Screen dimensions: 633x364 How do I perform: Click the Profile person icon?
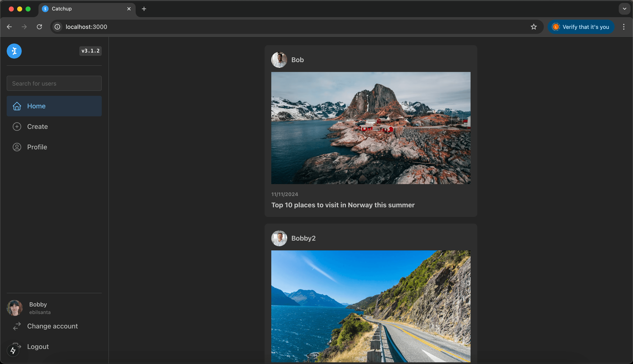pos(17,147)
